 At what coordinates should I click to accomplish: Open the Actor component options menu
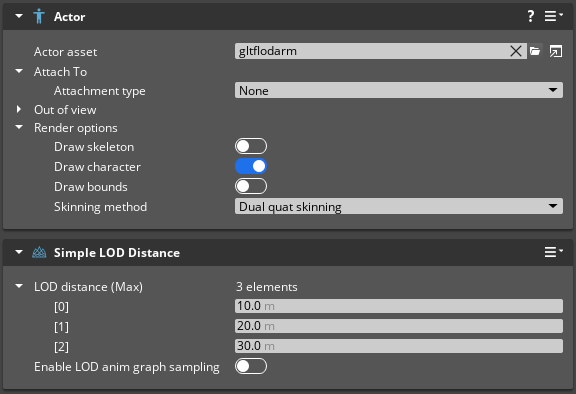pos(553,16)
